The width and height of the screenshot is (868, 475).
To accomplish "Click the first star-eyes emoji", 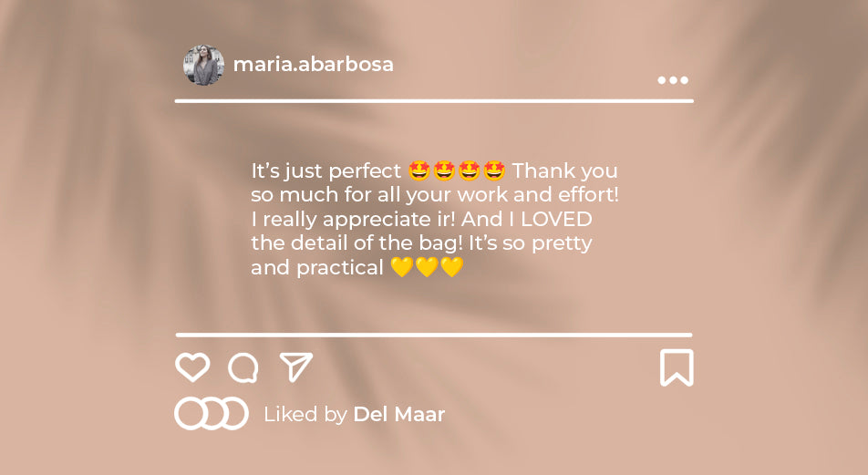I will click(419, 170).
